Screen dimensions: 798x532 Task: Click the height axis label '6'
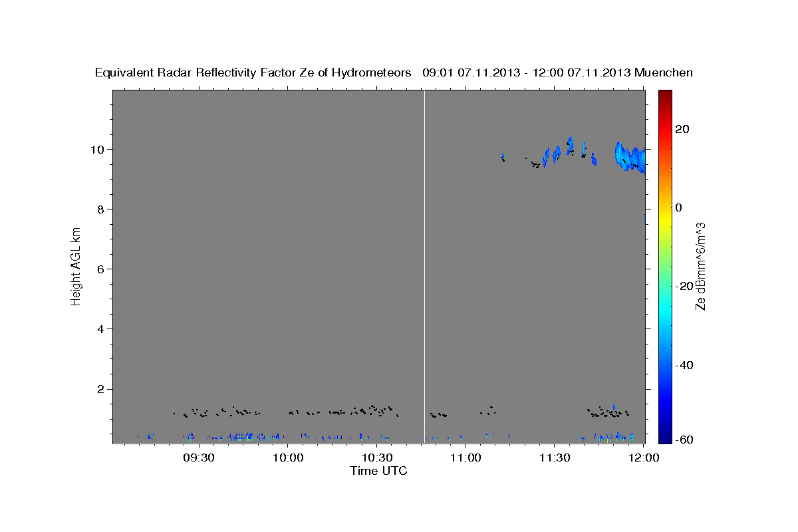coord(100,269)
